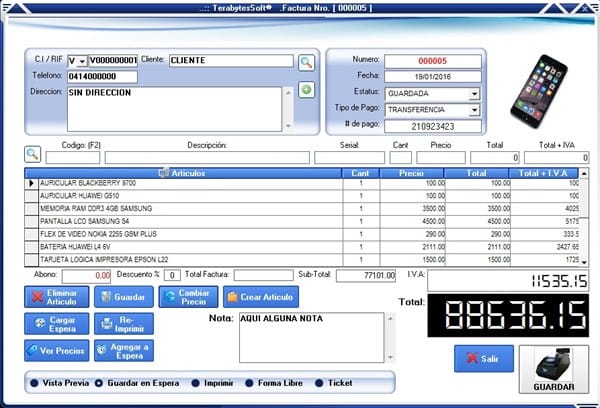The height and width of the screenshot is (408, 600).
Task: Click the red X Eliminar Articulo button
Action: 57,297
